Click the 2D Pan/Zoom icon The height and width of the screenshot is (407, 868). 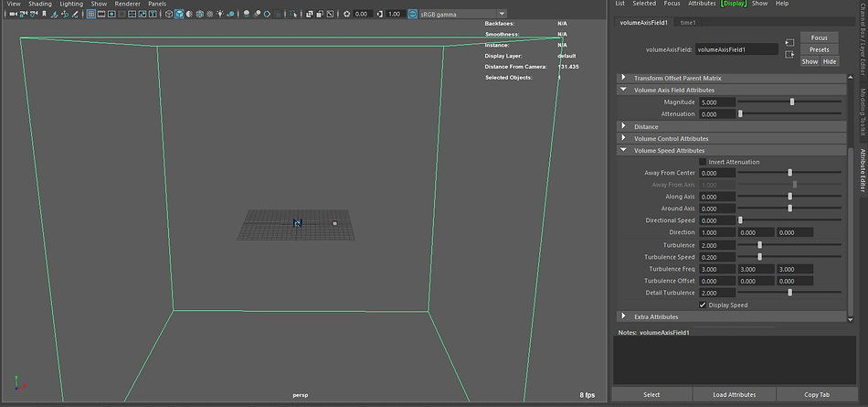65,14
